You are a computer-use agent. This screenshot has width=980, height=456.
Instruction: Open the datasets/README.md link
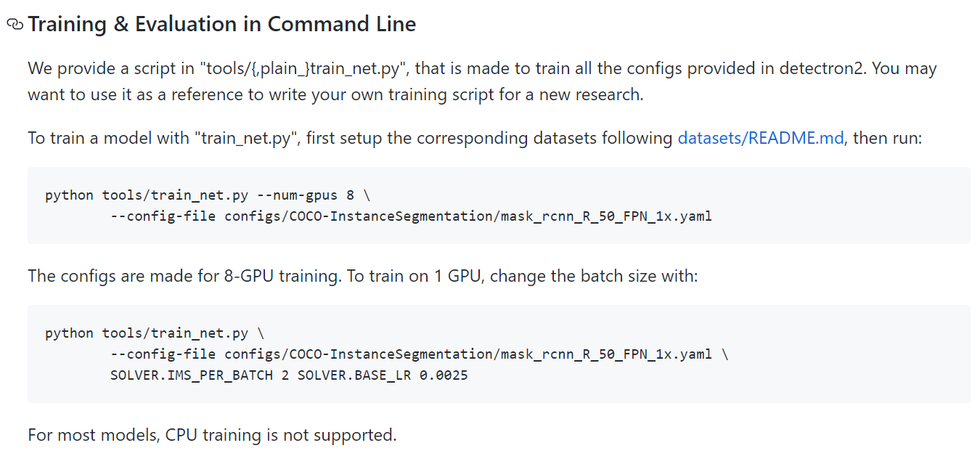point(760,138)
